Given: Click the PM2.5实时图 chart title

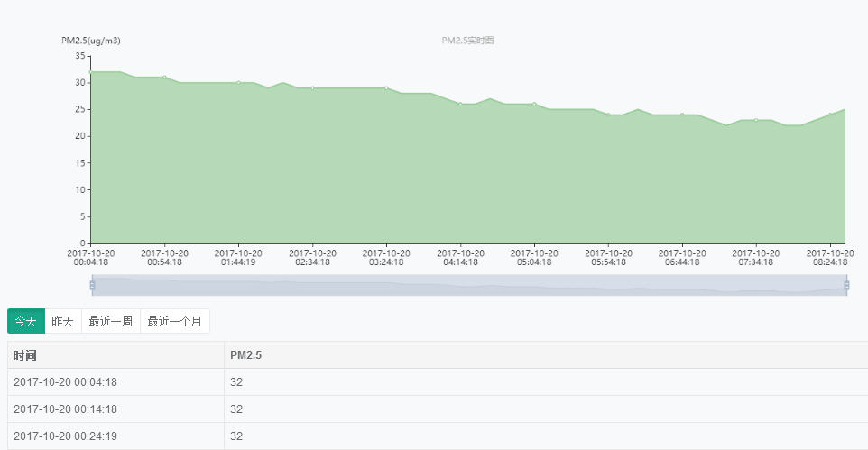Looking at the screenshot, I should tap(467, 41).
